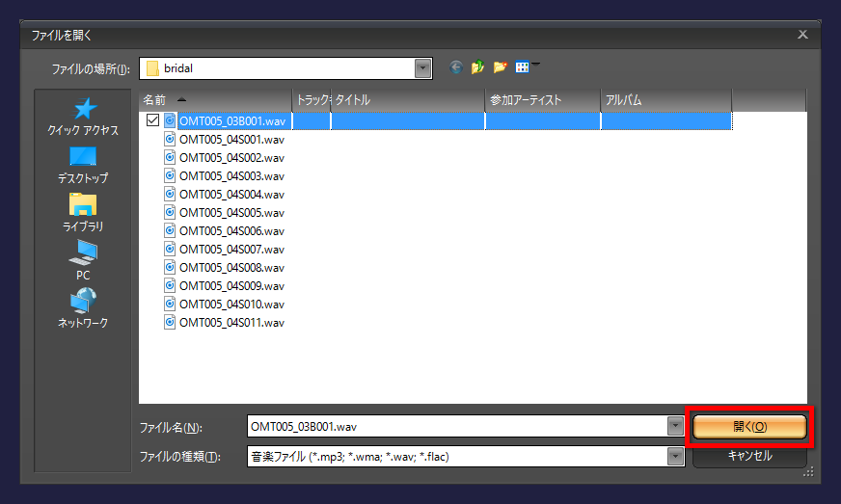Sort by the タイトル column header
Screen dimensions: 841x504
tap(408, 100)
